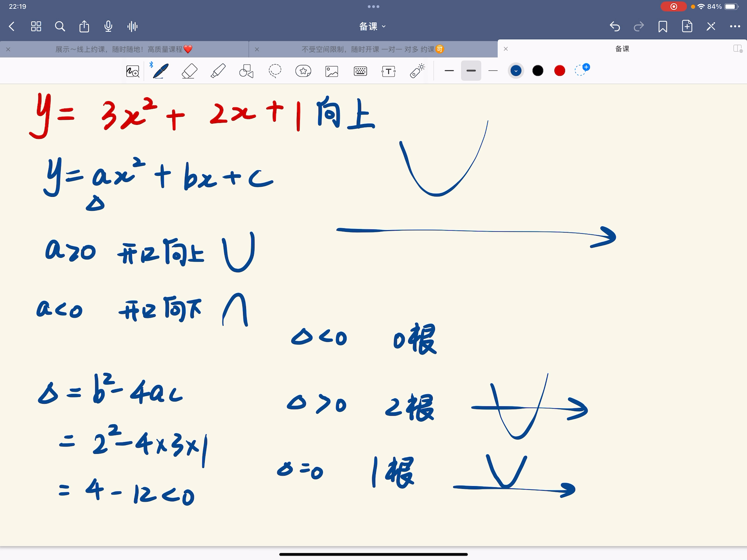Expand the 备课 title dropdown
Viewport: 747px width, 560px height.
pyautogui.click(x=372, y=26)
